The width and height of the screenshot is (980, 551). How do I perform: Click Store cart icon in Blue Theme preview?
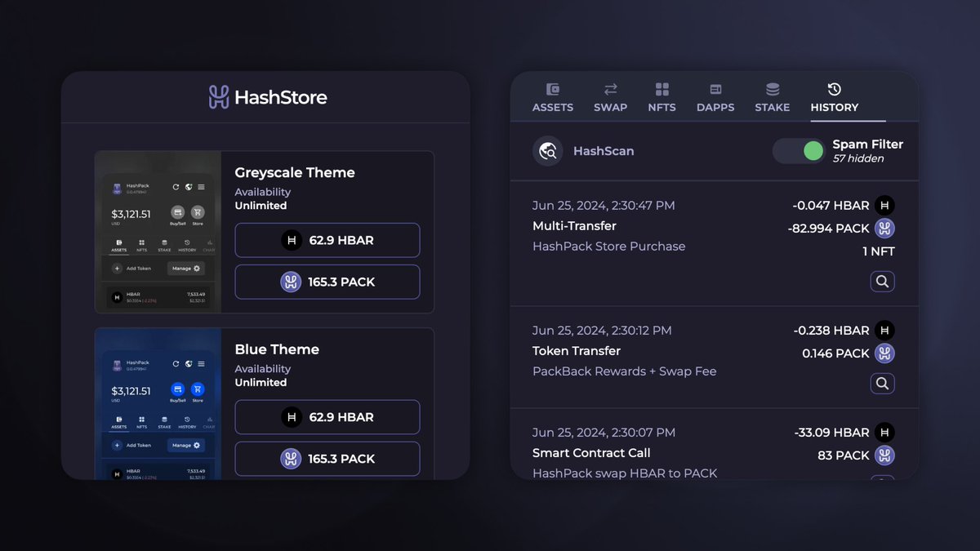coord(198,389)
